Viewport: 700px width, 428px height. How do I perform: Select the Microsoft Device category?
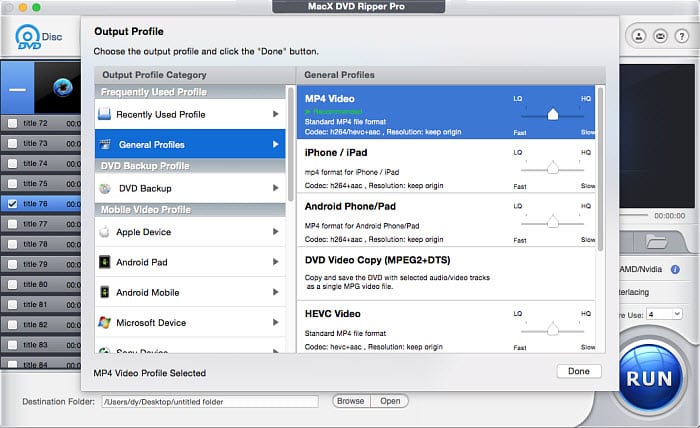[x=190, y=322]
